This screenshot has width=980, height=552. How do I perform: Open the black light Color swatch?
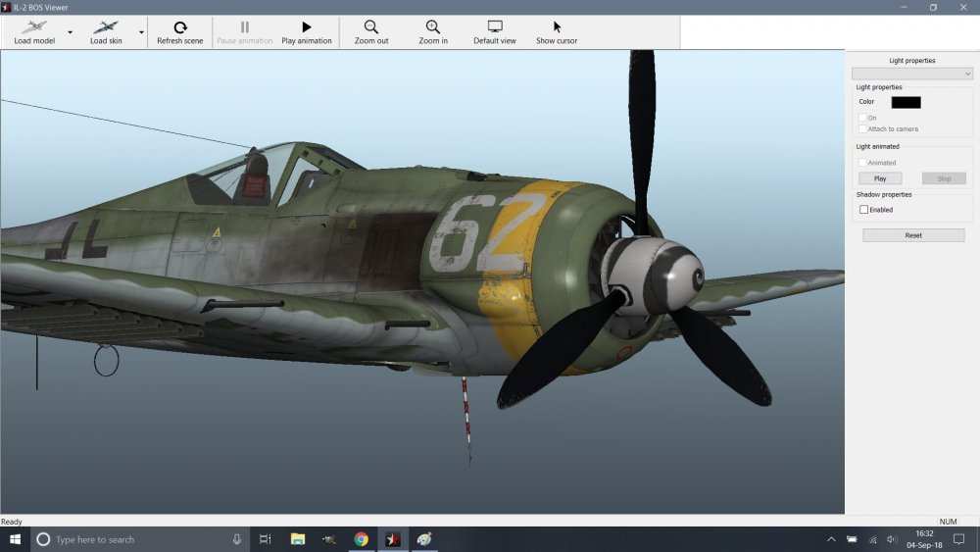pyautogui.click(x=906, y=102)
